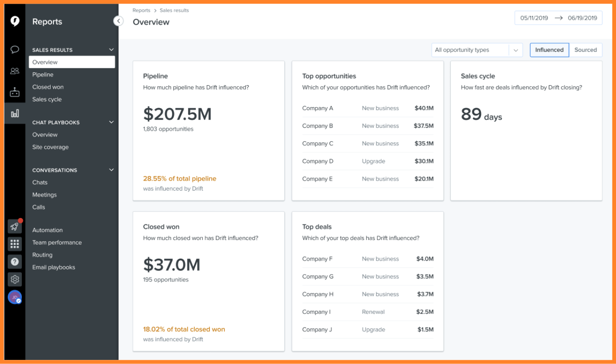616x364 pixels.
Task: Open Automation report
Action: coord(47,230)
